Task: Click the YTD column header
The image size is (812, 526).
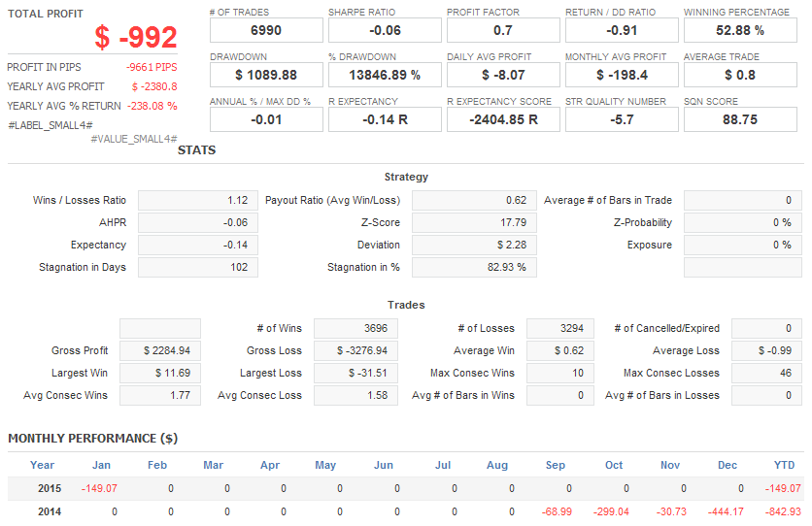Action: point(784,465)
